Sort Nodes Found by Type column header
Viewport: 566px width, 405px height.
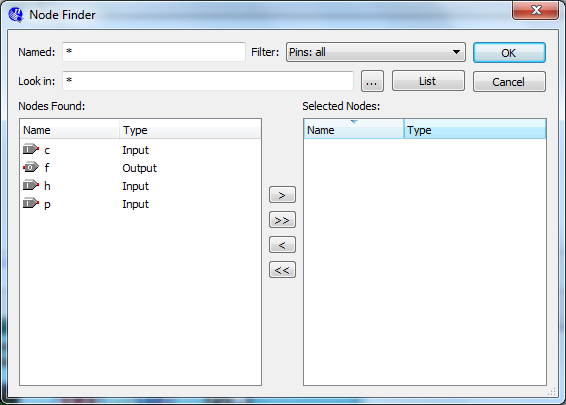point(190,130)
